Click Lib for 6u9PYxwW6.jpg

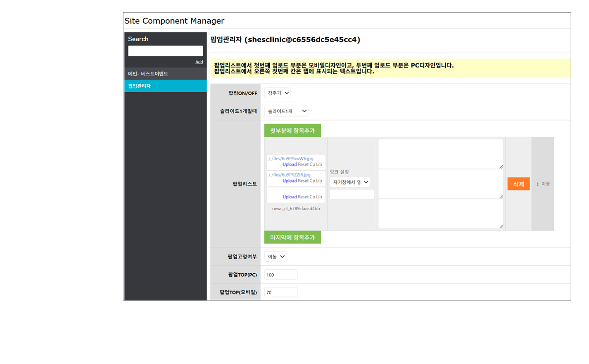(x=319, y=164)
